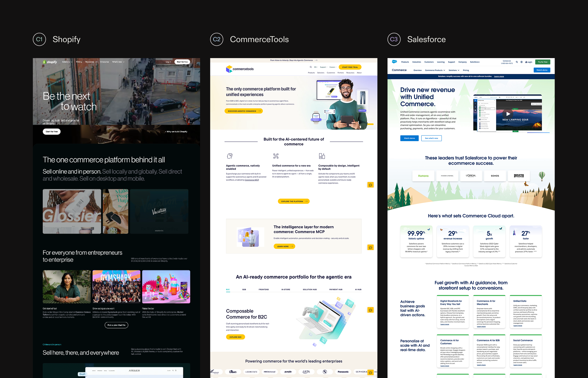Select the B2C portfolio tab

228,289
